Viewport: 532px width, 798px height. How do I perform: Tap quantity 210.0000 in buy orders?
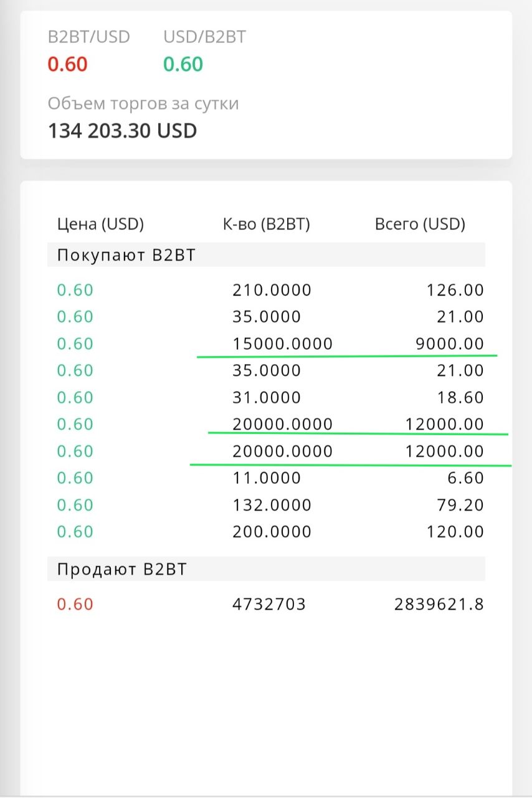pyautogui.click(x=272, y=290)
